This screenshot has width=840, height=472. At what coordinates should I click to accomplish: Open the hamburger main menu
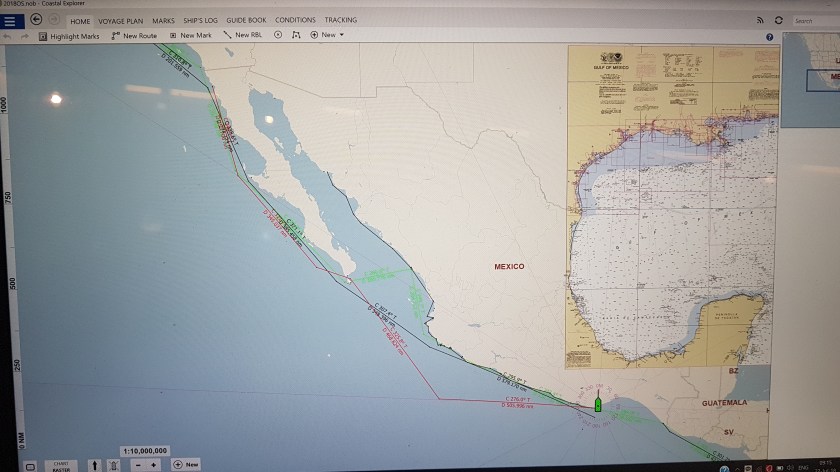9,20
